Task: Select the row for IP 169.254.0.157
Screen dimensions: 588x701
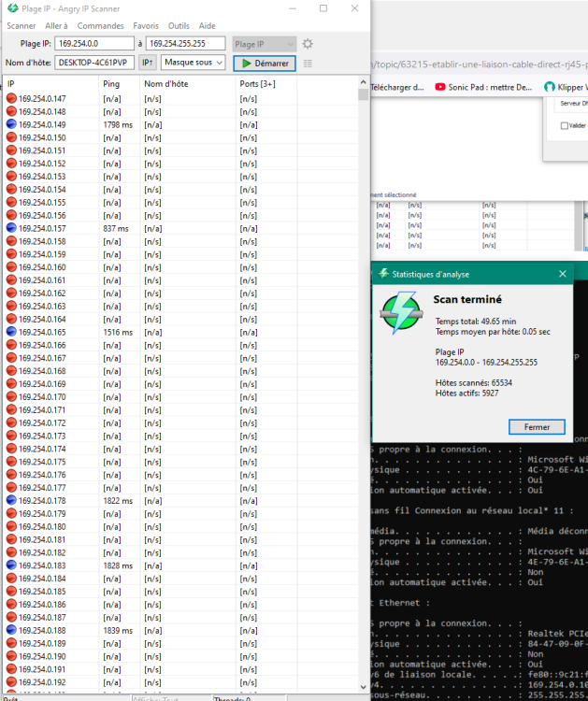Action: (x=181, y=228)
